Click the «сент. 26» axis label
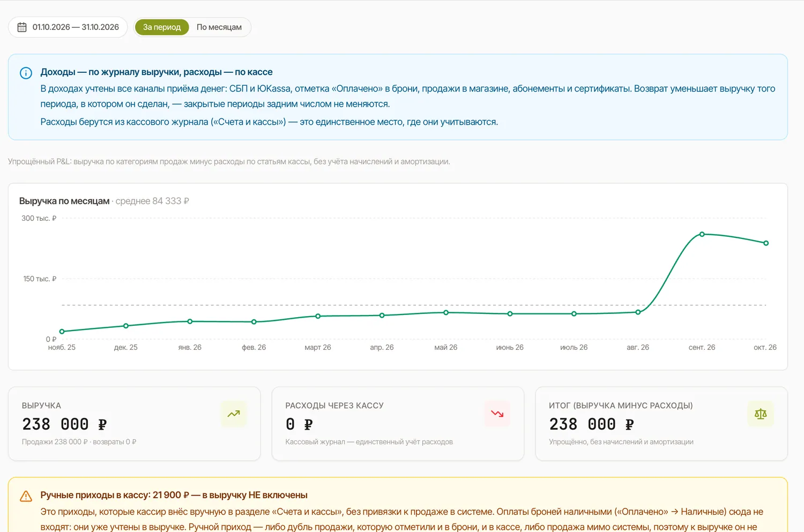Viewport: 804px width, 532px height. [x=702, y=347]
